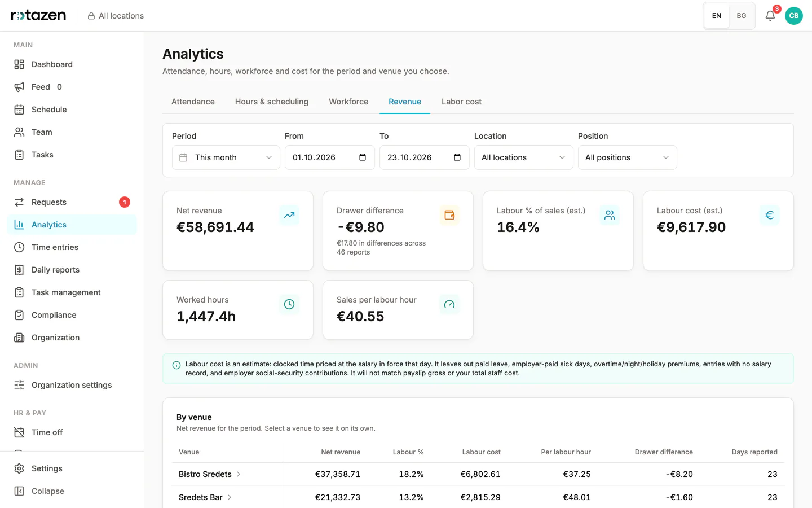Viewport: 812px width, 508px height.
Task: Open Organization building icon
Action: point(19,338)
